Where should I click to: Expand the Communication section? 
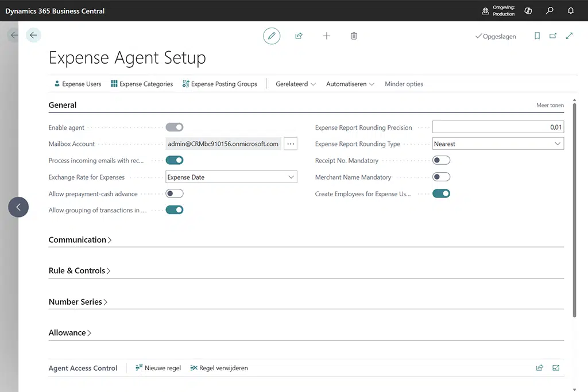pyautogui.click(x=80, y=240)
